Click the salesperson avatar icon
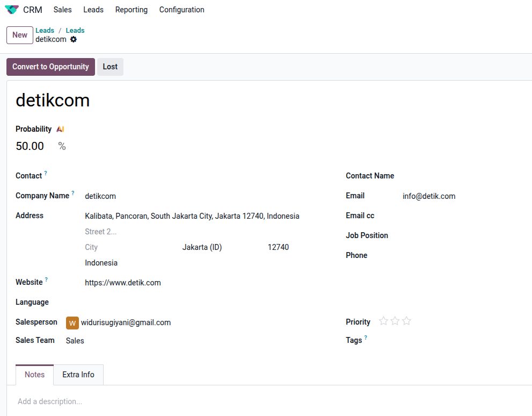 coord(72,322)
